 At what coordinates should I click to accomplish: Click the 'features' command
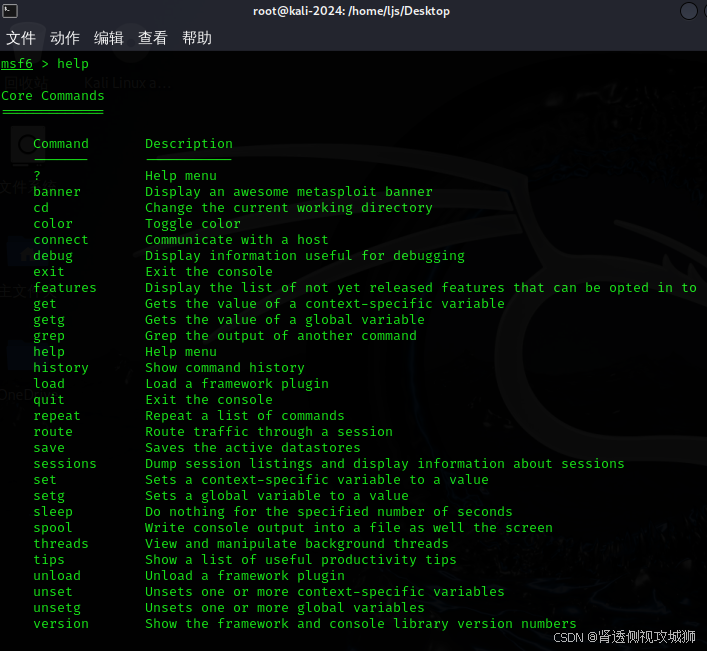tap(65, 288)
